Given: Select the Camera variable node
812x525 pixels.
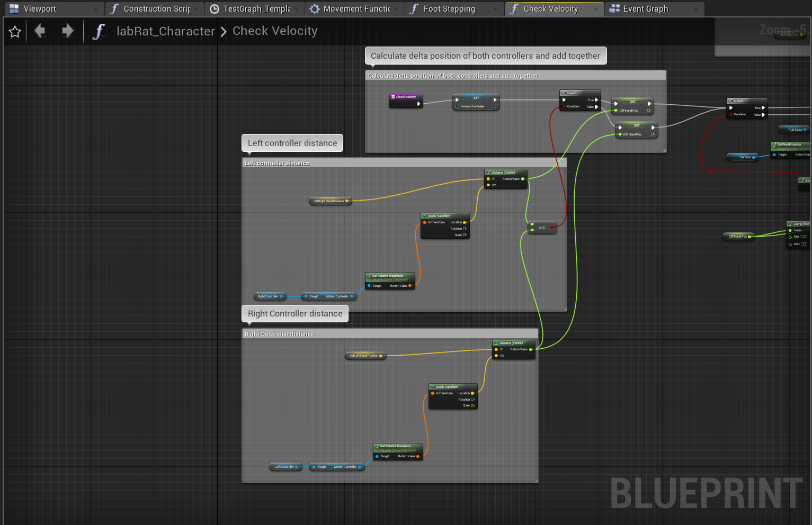Looking at the screenshot, I should 743,157.
